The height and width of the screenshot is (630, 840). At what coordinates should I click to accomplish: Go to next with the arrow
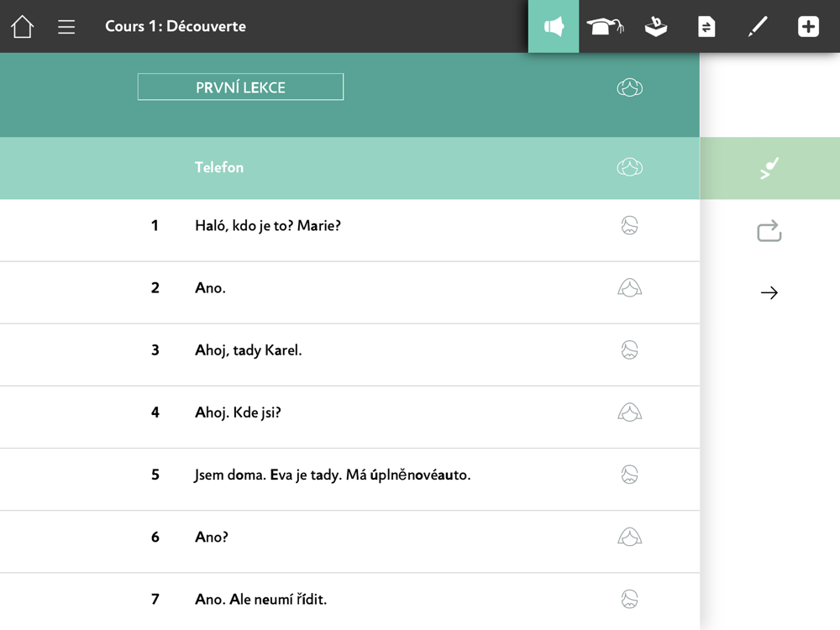pos(769,292)
